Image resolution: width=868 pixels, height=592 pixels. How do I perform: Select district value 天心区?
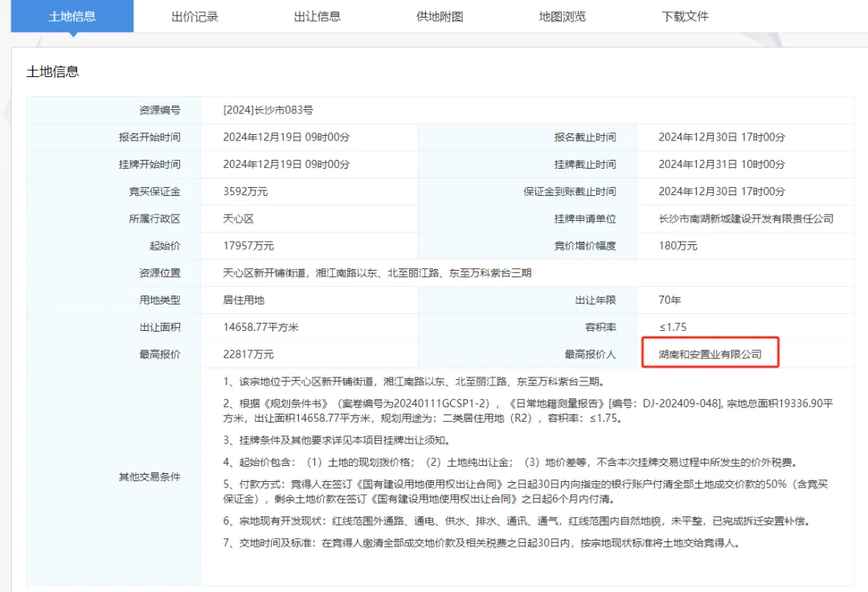239,218
